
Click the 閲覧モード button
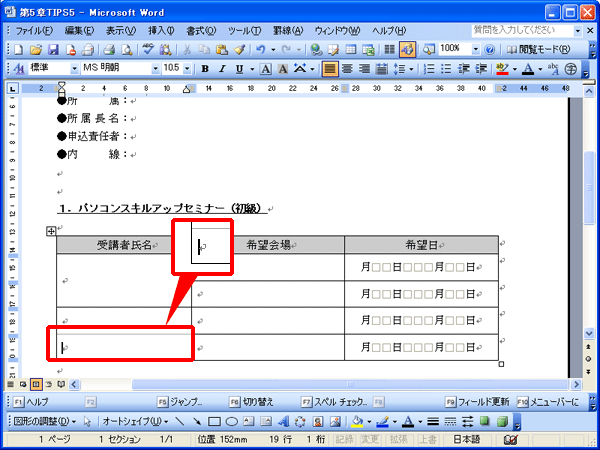click(539, 50)
